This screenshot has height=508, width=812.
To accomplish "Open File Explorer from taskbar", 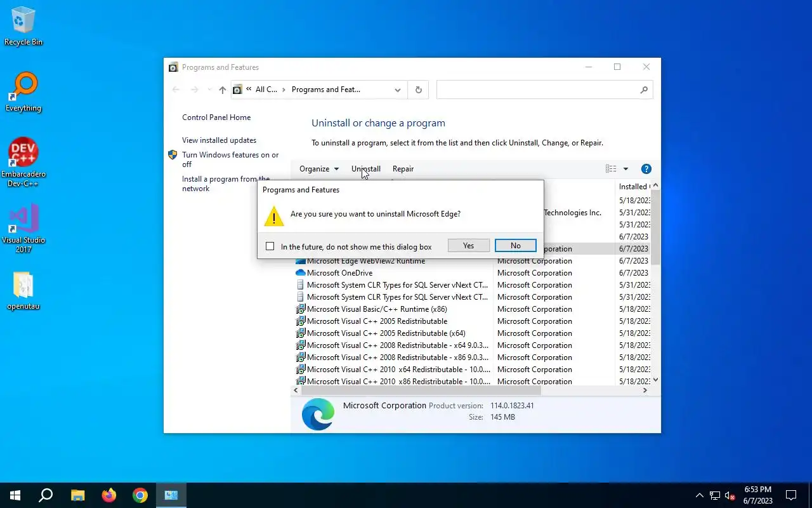I will 77,495.
